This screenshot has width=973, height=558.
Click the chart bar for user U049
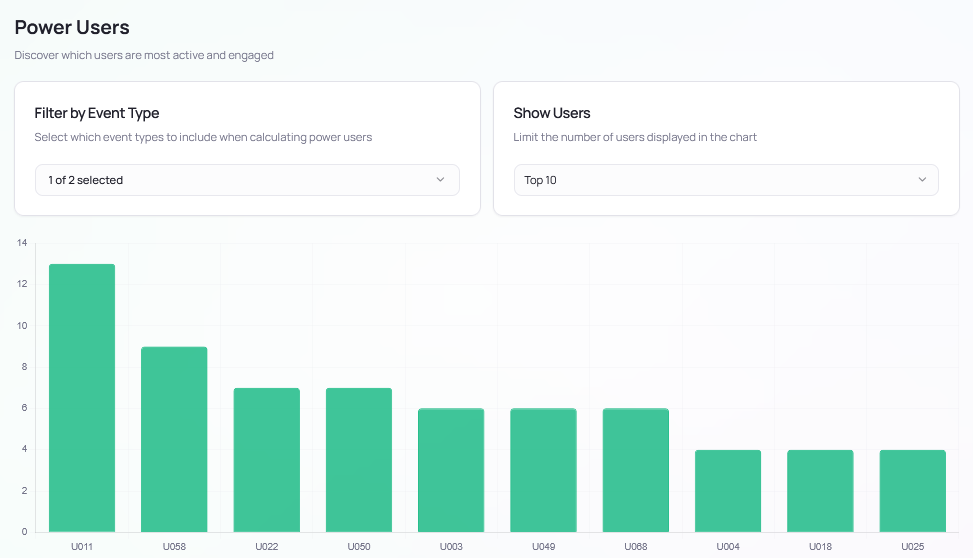pos(543,470)
